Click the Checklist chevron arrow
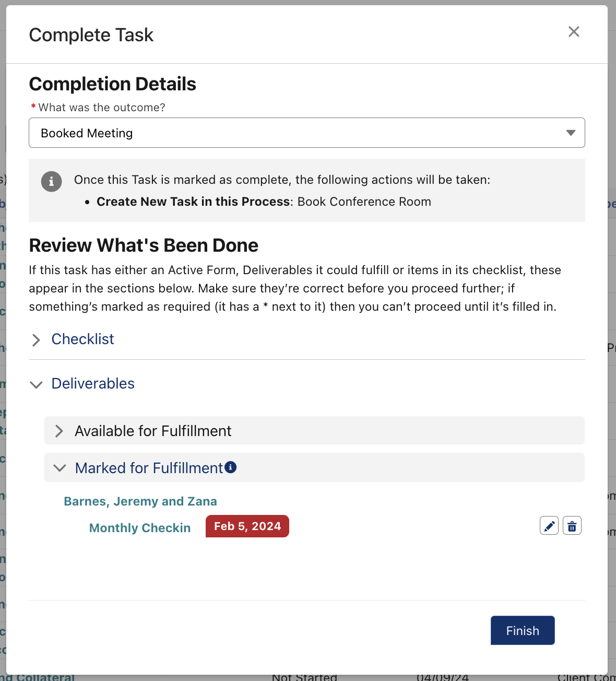The width and height of the screenshot is (616, 681). 35,340
